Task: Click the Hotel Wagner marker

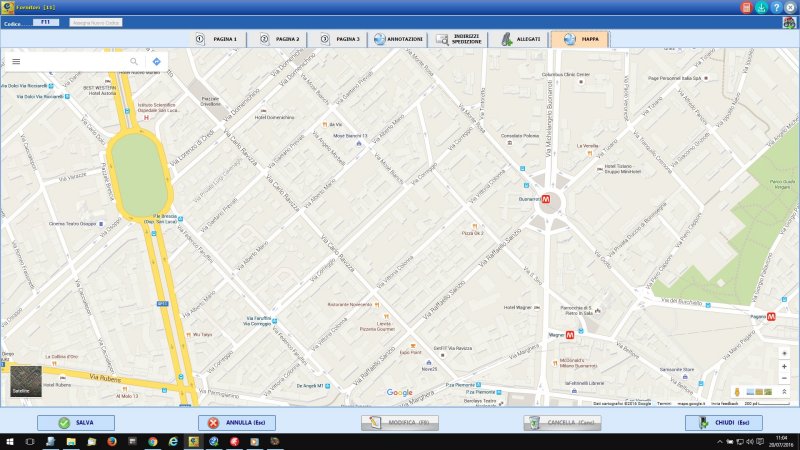Action: [537, 308]
